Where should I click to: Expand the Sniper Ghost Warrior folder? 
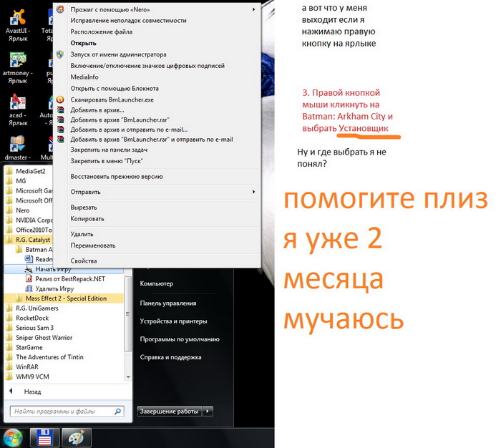click(64, 338)
